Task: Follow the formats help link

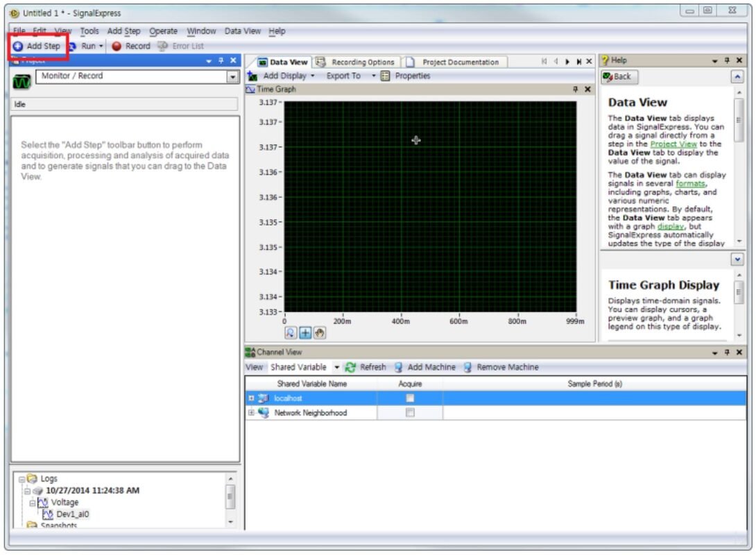Action: coord(690,184)
